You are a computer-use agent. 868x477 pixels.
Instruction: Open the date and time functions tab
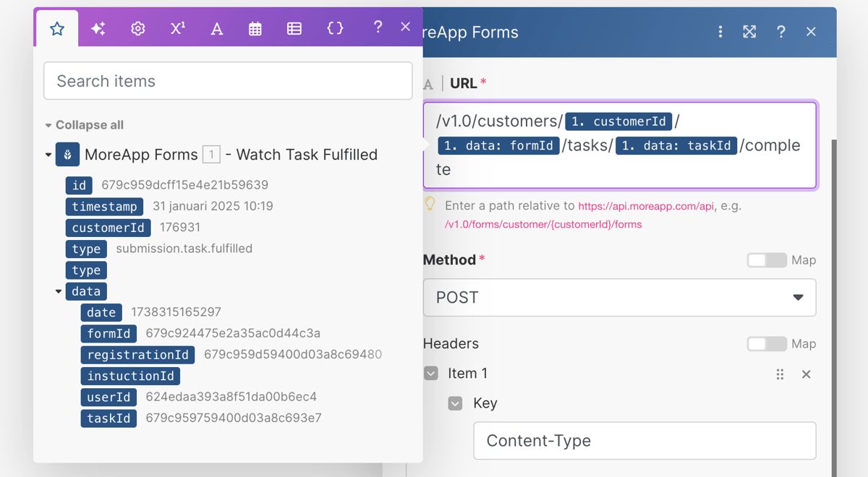pyautogui.click(x=255, y=28)
